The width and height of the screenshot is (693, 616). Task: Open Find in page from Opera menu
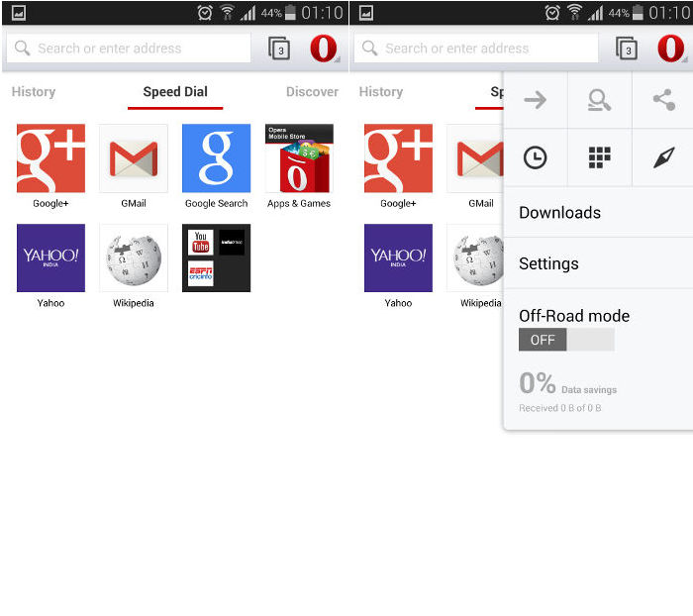(599, 100)
